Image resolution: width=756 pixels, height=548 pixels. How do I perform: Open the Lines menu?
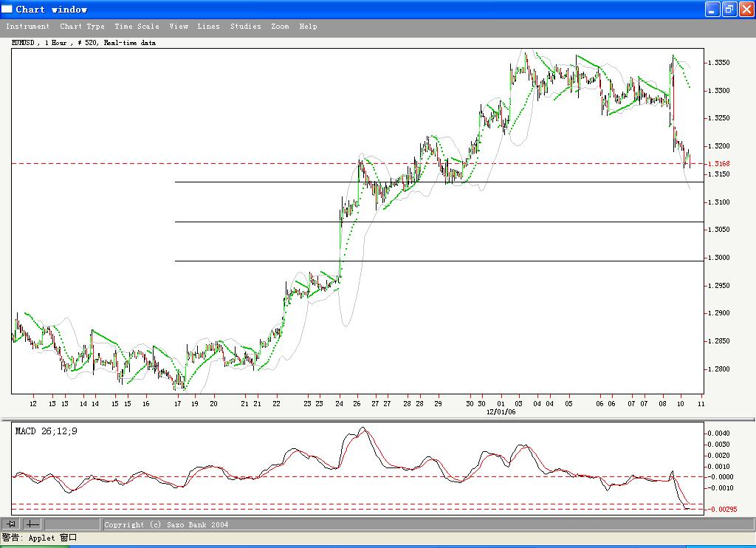pyautogui.click(x=209, y=26)
